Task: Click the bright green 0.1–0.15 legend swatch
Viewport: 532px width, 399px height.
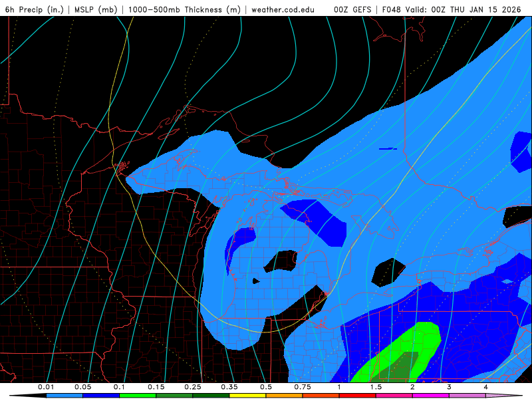Action: tap(138, 396)
